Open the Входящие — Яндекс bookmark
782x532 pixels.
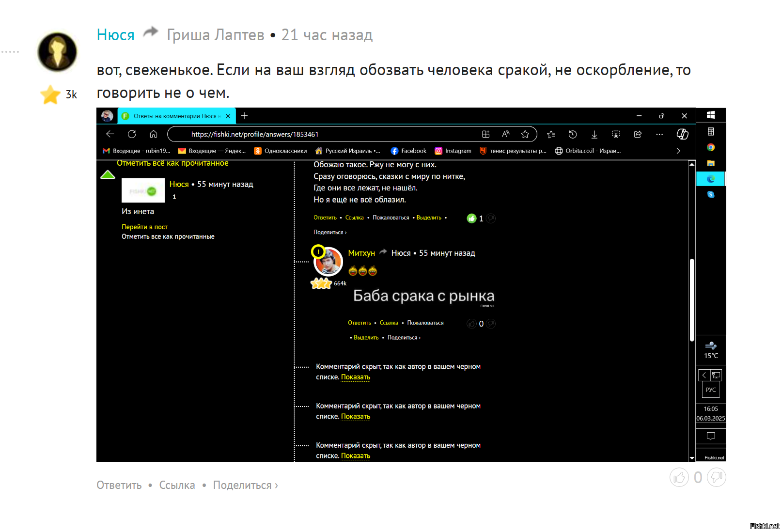[212, 151]
